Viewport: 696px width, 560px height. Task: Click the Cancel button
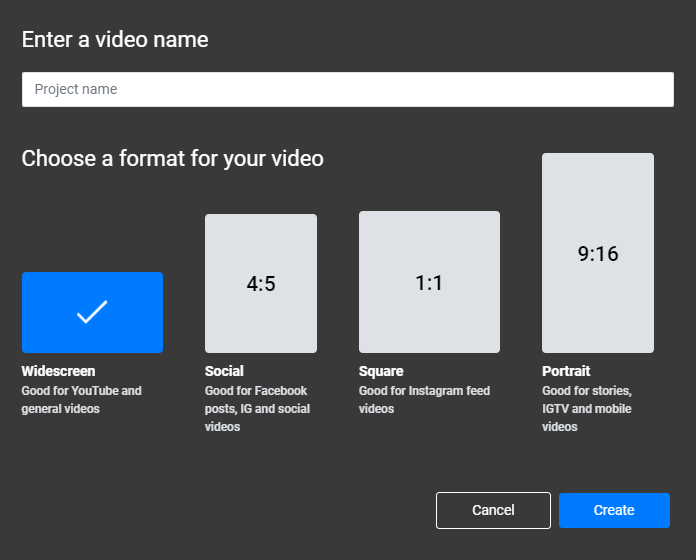pos(493,510)
